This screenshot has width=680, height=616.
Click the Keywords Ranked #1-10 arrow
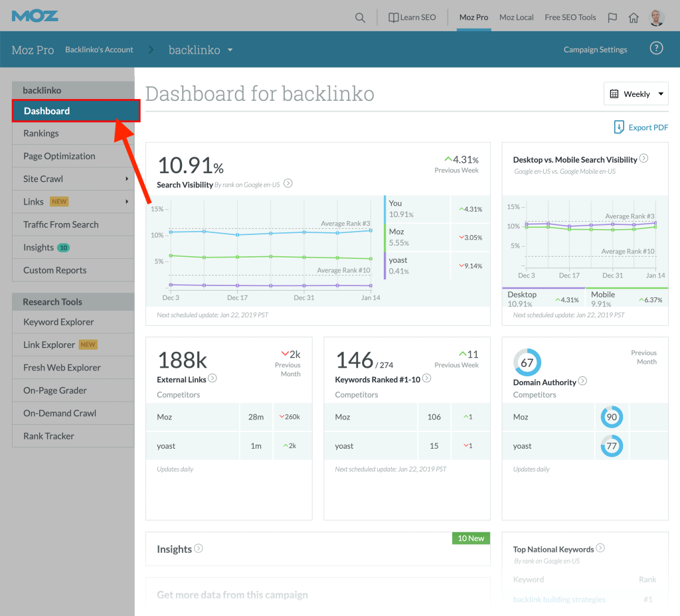[x=427, y=377]
